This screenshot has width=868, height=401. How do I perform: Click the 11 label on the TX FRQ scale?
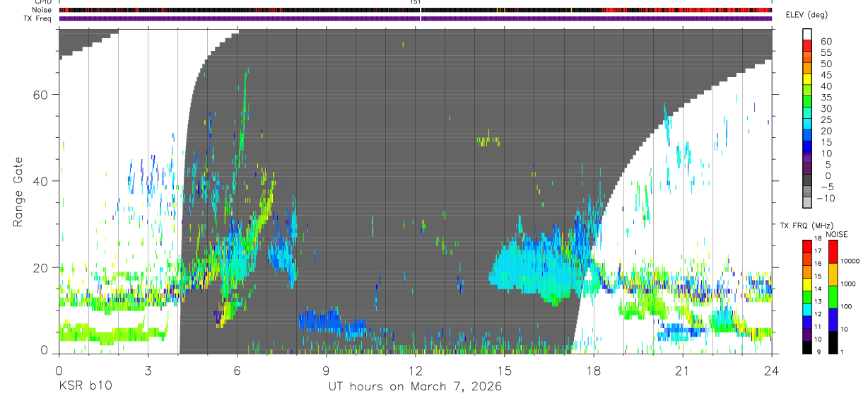pos(819,327)
